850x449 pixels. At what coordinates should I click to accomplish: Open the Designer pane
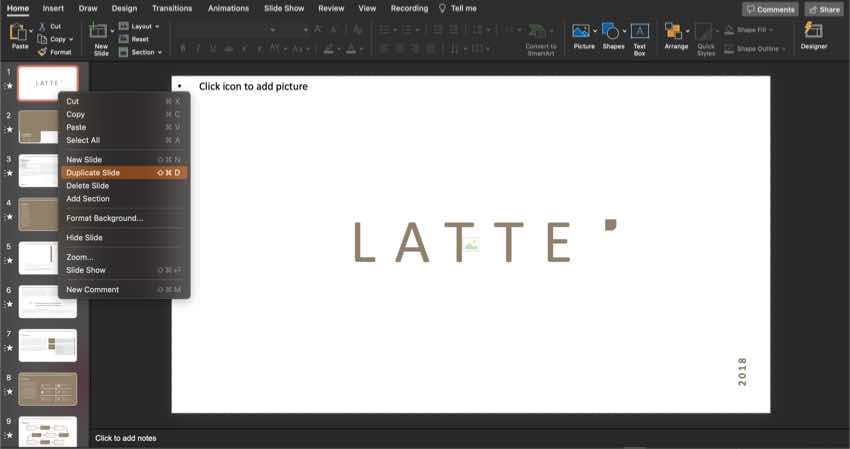[813, 32]
